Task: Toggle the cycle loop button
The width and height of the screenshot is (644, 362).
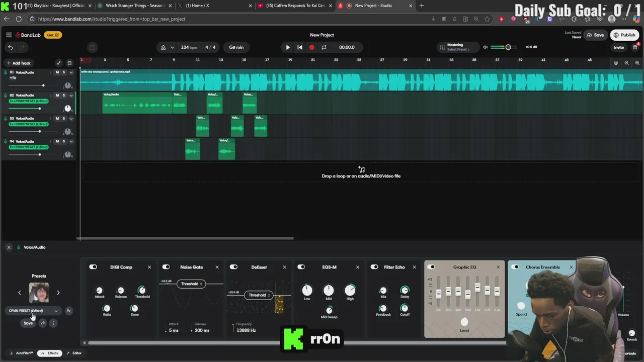Action: tap(324, 47)
